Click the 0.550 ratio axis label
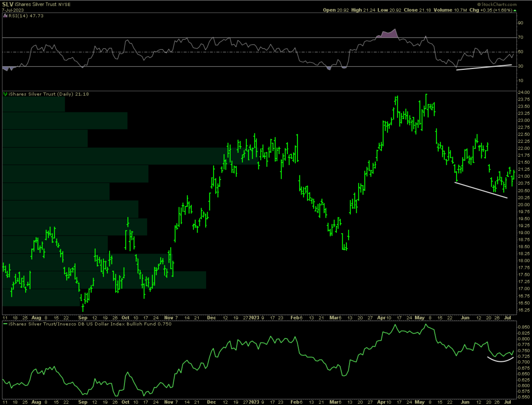532x405 pixels. pyautogui.click(x=524, y=397)
